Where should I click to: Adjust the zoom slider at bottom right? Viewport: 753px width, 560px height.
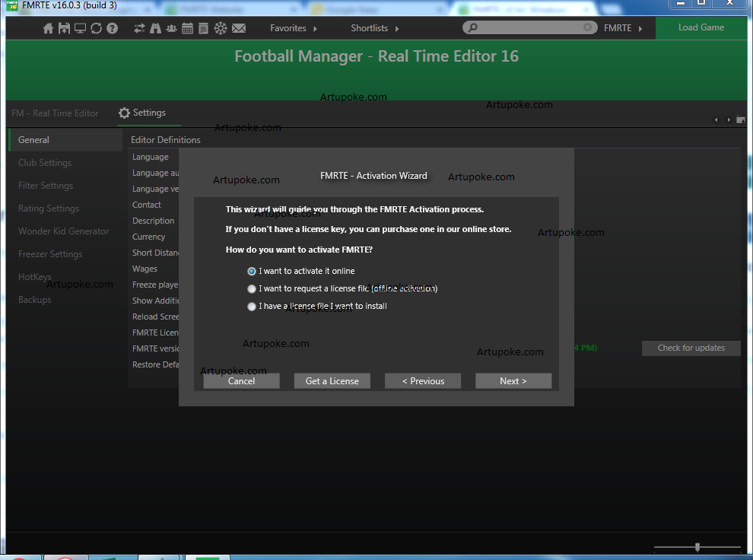(x=697, y=547)
